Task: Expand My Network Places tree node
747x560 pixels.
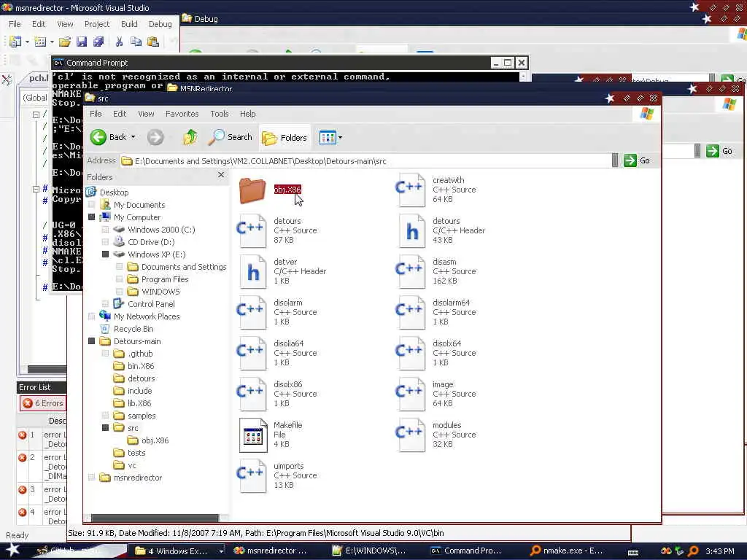Action: coord(91,316)
